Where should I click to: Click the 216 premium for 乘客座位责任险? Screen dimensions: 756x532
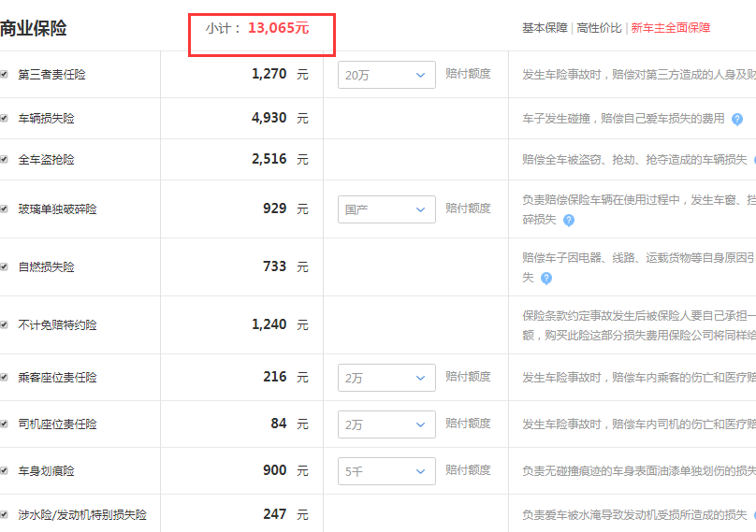point(275,377)
